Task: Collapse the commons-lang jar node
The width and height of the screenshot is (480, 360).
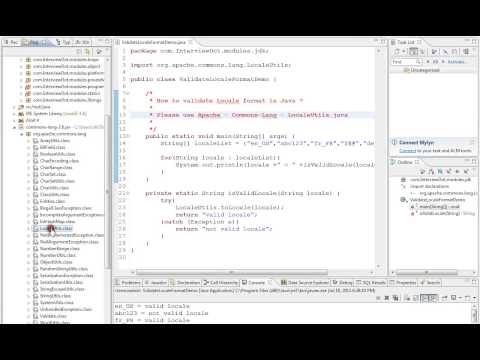Action: tap(14, 127)
